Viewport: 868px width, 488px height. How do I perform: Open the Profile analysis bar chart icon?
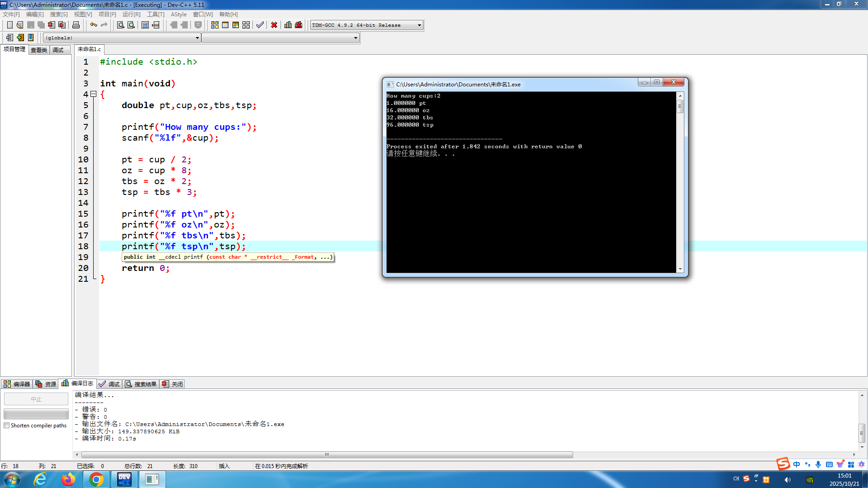pyautogui.click(x=288, y=25)
